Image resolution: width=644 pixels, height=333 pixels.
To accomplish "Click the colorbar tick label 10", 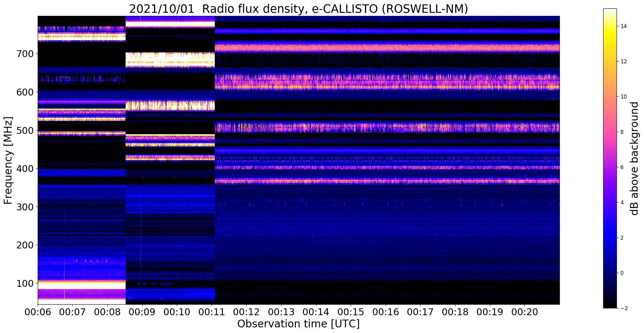I will [624, 97].
